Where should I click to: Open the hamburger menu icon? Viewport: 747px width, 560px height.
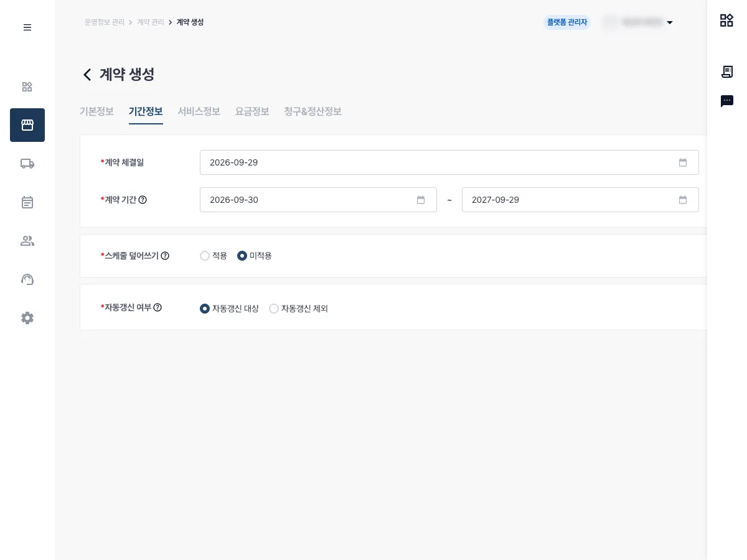(27, 27)
